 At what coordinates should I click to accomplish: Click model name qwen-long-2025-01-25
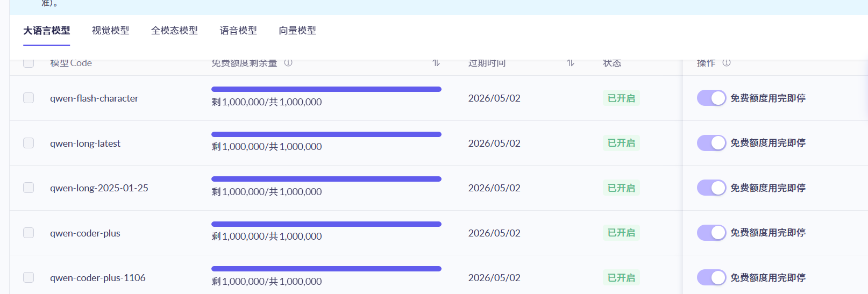tap(99, 188)
